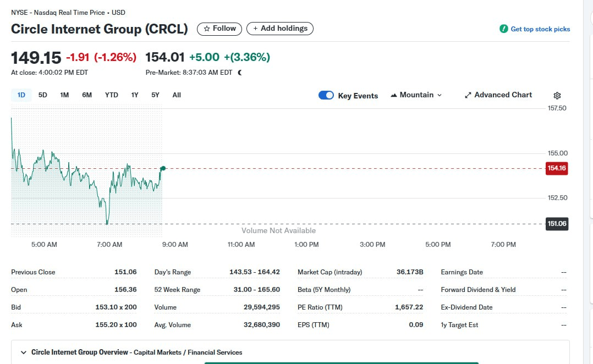Screen dimensions: 593x364
Task: Click the 154.16 current price marker
Action: point(557,168)
